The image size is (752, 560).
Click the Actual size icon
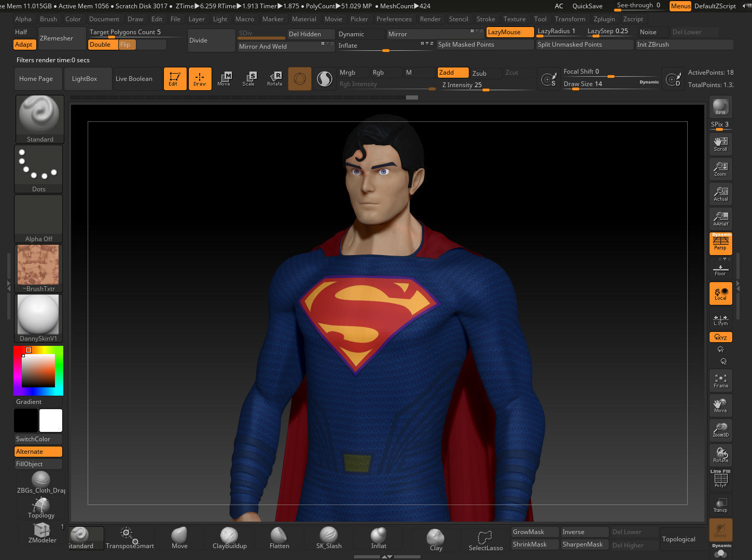pos(721,194)
